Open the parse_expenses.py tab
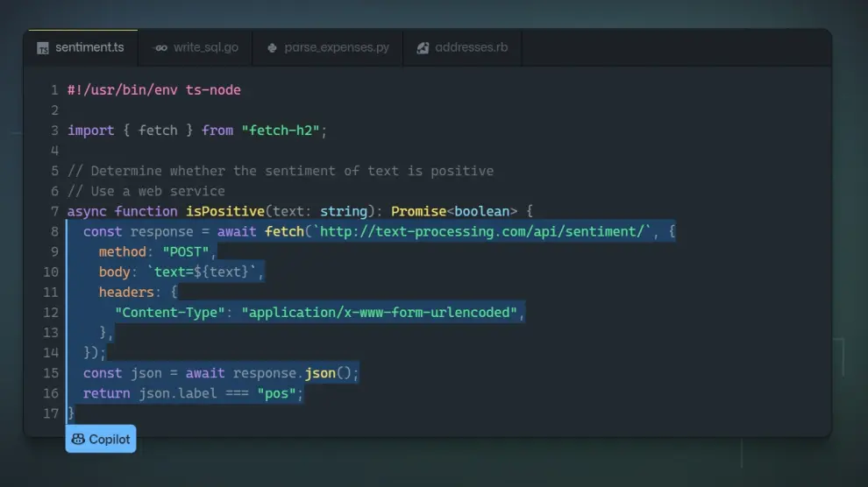Viewport: 868px width, 487px height. pos(336,47)
